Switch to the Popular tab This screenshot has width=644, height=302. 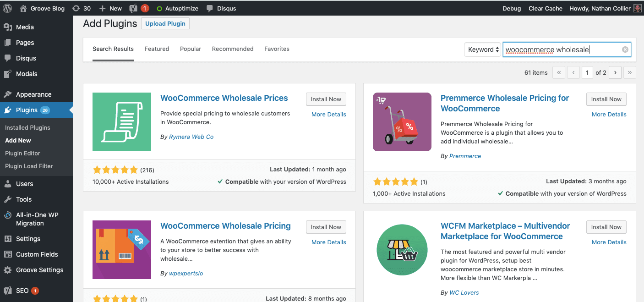191,49
